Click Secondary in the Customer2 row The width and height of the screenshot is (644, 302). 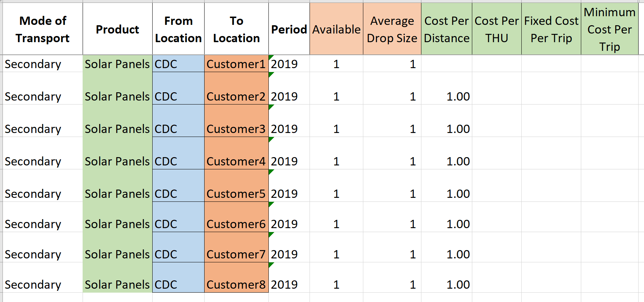pyautogui.click(x=43, y=88)
